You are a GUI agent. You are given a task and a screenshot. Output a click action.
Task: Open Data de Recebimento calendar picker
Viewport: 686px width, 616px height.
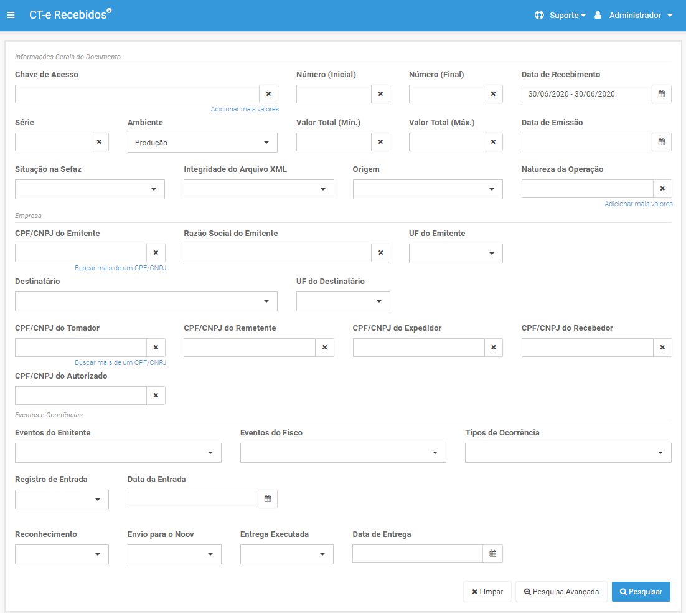[x=662, y=94]
